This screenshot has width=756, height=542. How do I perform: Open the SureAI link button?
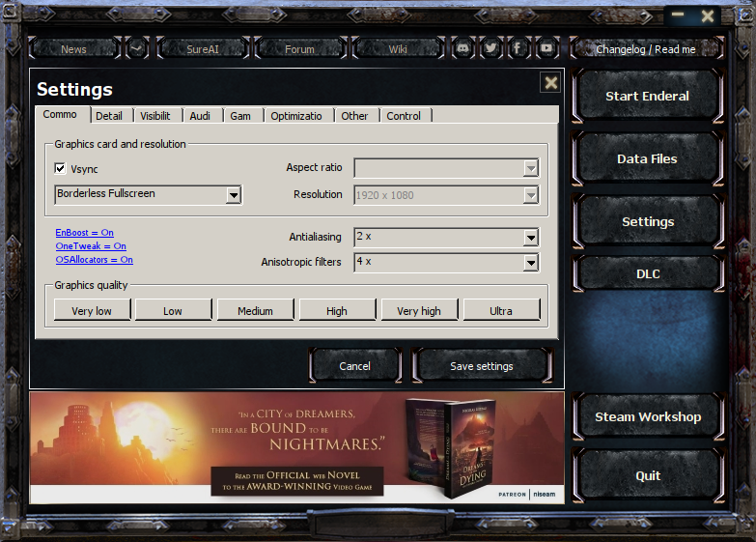(203, 48)
